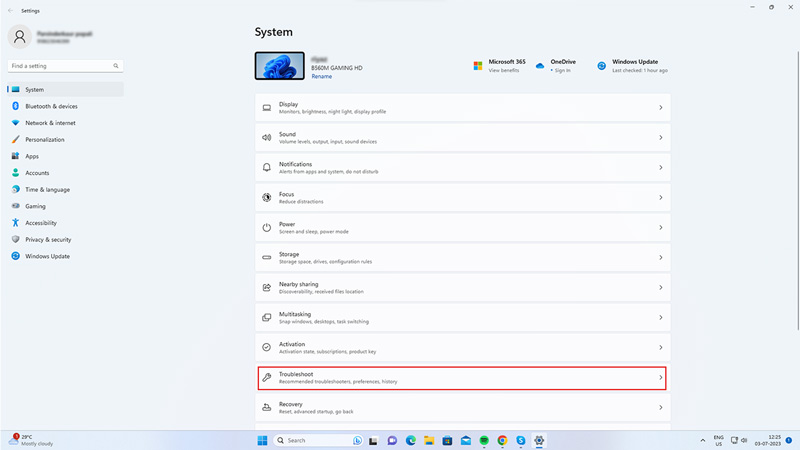Click the PC wallpaper thumbnail
Image resolution: width=800 pixels, height=450 pixels.
(280, 66)
